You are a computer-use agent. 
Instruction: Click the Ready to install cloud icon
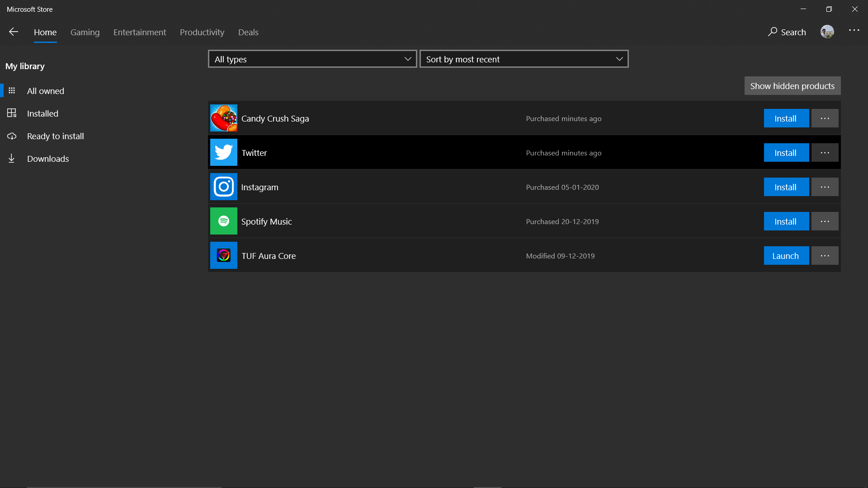tap(12, 136)
